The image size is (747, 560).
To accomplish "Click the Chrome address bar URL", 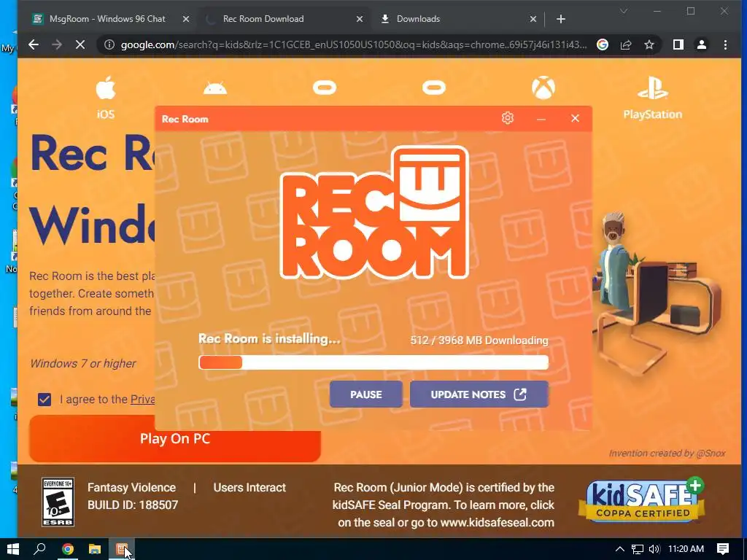I will click(x=354, y=44).
